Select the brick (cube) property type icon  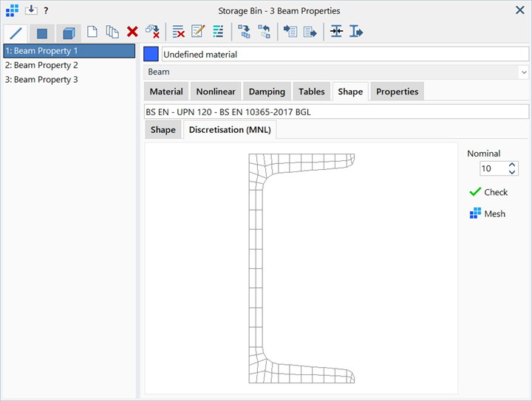tap(69, 33)
